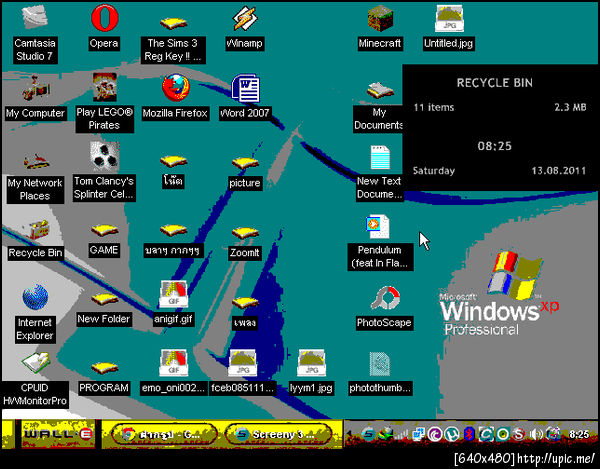The width and height of the screenshot is (600, 469).
Task: Click 'Saturday' in the widget
Action: click(x=434, y=171)
